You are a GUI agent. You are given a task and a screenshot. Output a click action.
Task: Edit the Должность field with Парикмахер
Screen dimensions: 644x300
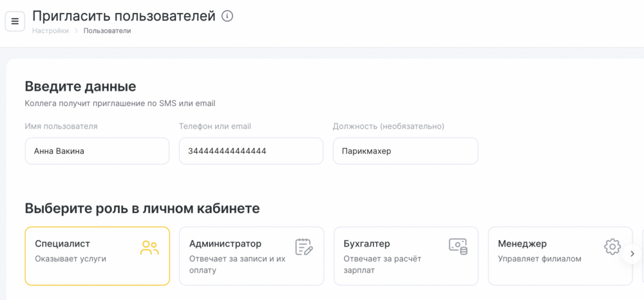(x=406, y=151)
